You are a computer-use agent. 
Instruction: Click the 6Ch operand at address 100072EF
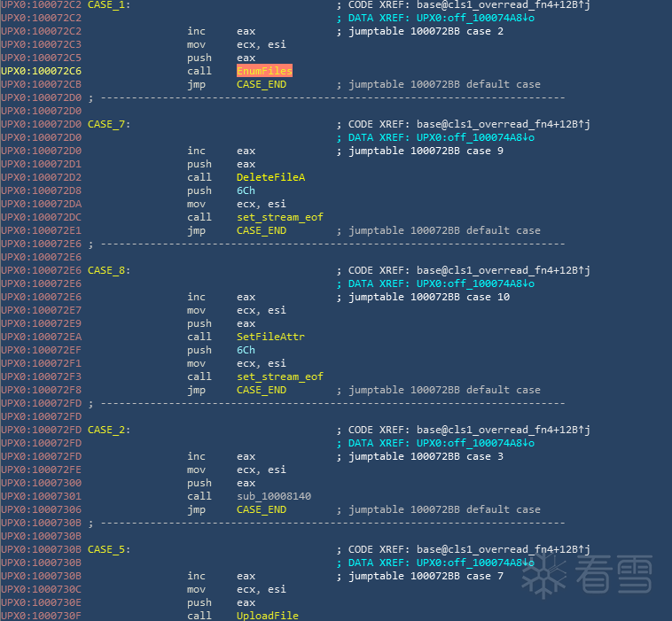(x=246, y=350)
